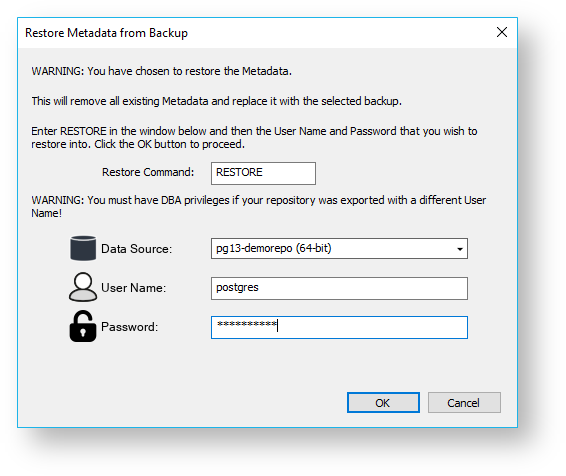Viewport: 566px width, 476px height.
Task: Focus the User Name text field
Action: click(339, 288)
